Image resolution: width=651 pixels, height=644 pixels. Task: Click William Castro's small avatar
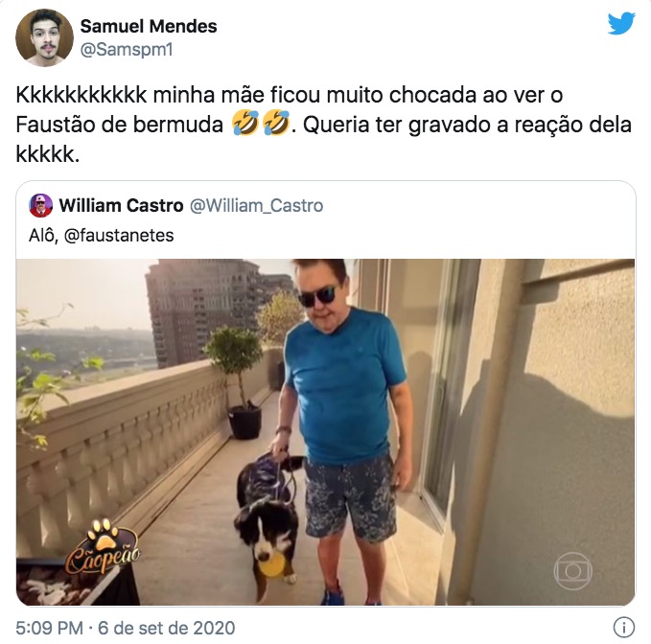40,205
